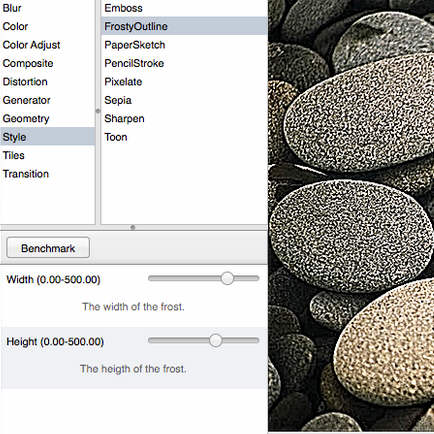The height and width of the screenshot is (434, 434).
Task: Click the Height slider knob
Action: (216, 340)
